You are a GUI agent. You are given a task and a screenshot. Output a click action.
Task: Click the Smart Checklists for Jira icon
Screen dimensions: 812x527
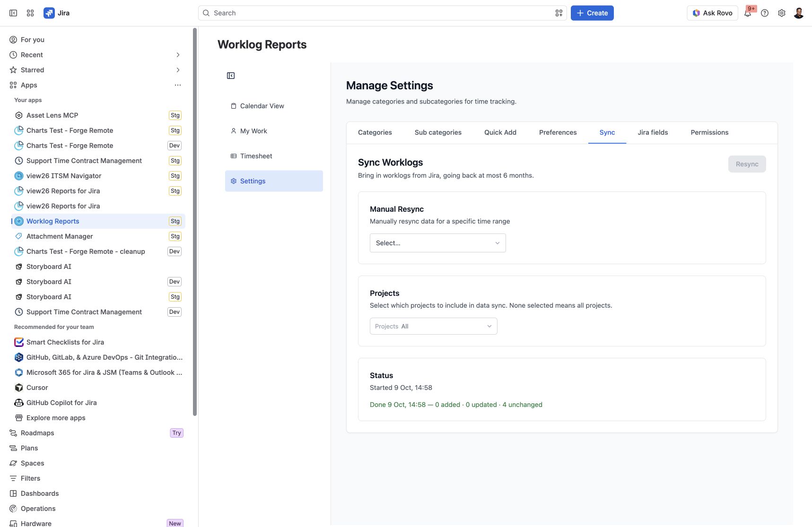[x=19, y=342]
